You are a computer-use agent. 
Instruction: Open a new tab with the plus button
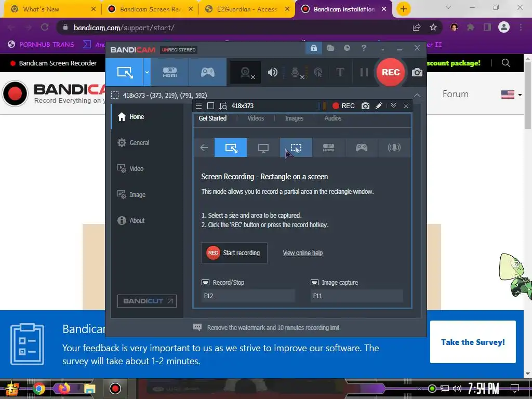pos(403,9)
